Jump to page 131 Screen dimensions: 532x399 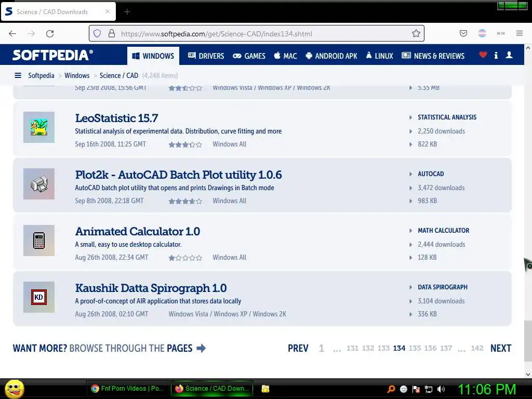point(353,348)
